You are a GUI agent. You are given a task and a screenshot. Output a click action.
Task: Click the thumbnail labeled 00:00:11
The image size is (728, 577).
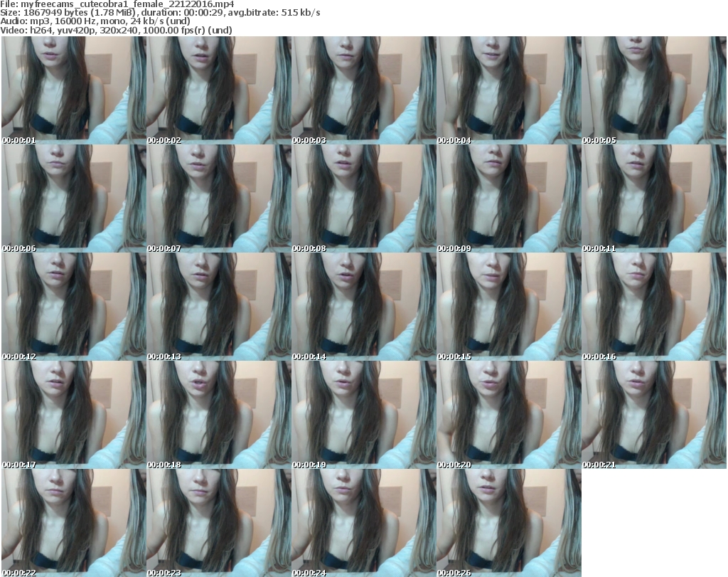653,198
